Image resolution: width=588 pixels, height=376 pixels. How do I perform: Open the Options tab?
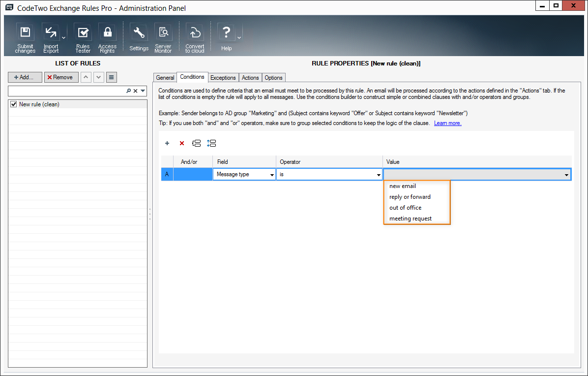[x=273, y=78]
